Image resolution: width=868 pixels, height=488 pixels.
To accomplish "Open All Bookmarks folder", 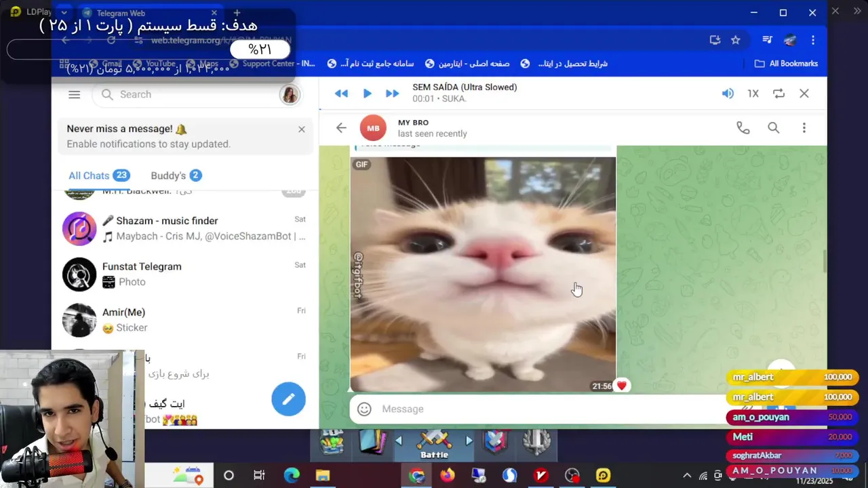I will click(787, 64).
